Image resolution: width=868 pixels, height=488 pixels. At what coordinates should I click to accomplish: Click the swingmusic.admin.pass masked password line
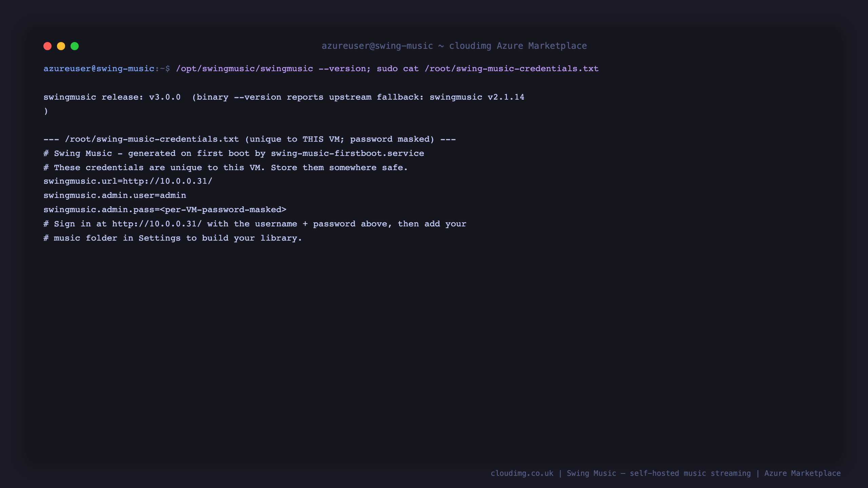[x=165, y=210]
